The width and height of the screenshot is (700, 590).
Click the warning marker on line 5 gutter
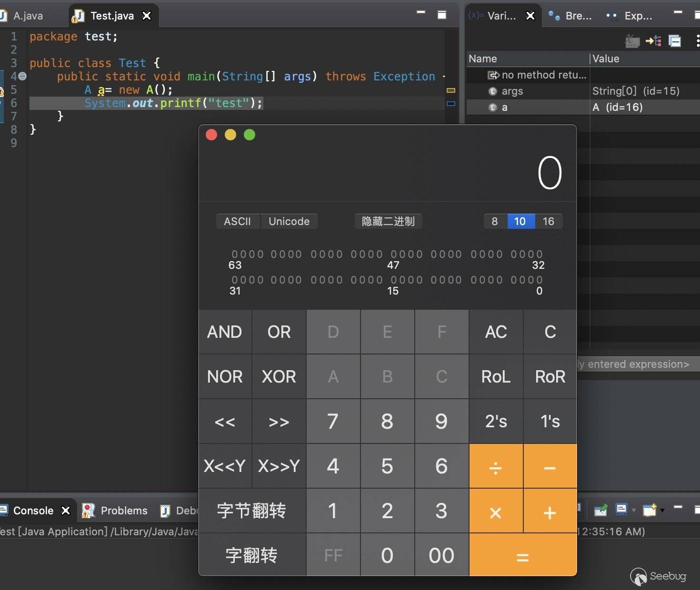coord(1,90)
